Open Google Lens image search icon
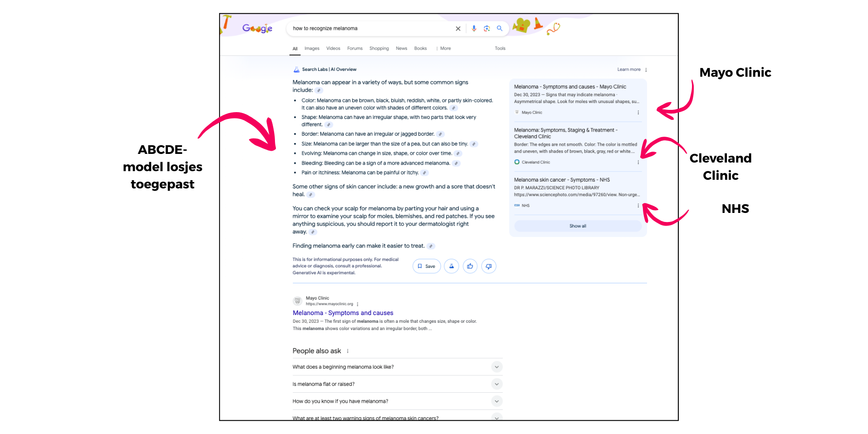 click(x=486, y=29)
